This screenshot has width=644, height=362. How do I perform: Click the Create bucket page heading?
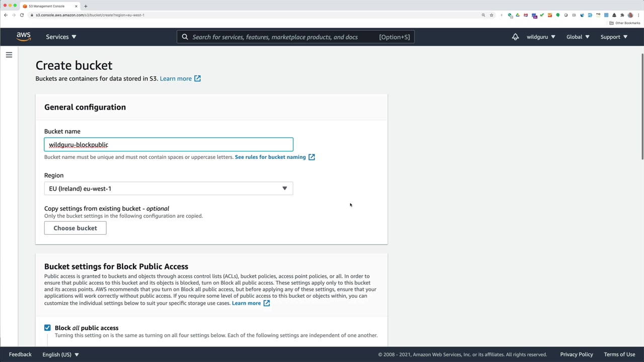(74, 65)
